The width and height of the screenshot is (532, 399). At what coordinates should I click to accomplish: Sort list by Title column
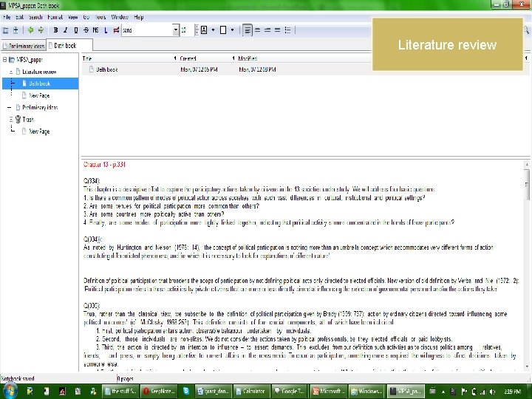[129, 58]
